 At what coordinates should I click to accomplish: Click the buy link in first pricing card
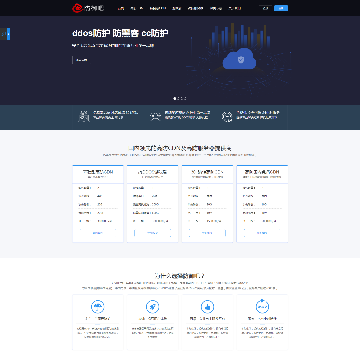pos(97,233)
